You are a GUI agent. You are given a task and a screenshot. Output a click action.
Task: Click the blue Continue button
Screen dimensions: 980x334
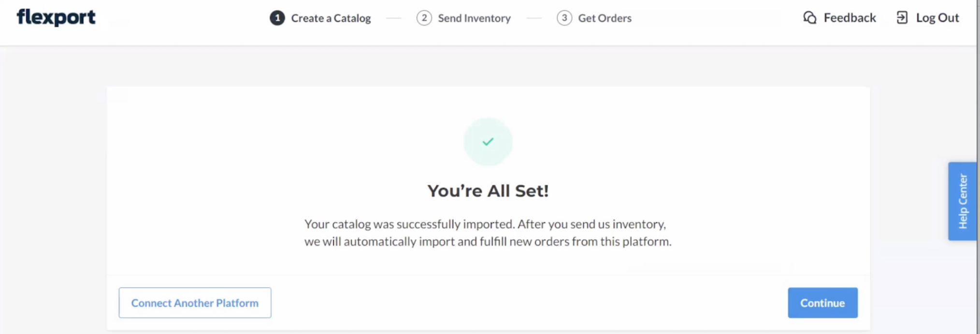tap(822, 303)
